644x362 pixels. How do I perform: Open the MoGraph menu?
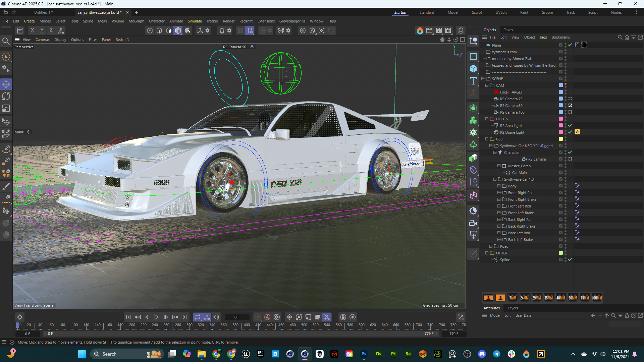tap(136, 21)
